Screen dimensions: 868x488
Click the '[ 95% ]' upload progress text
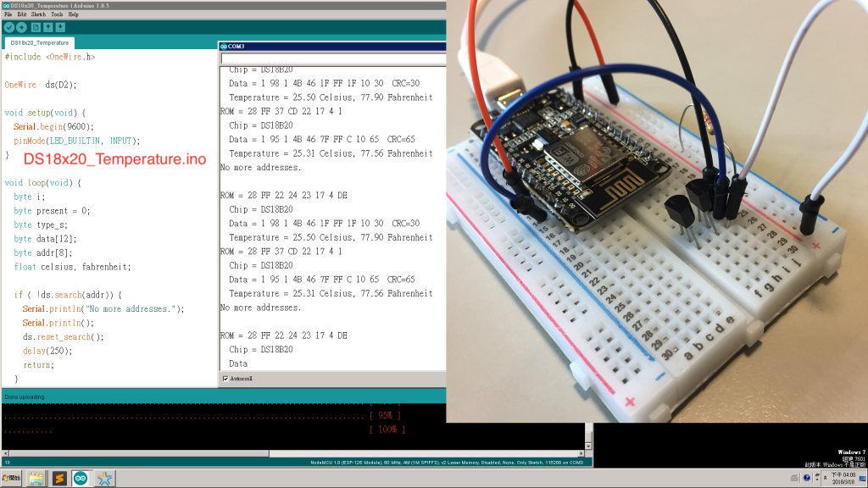click(x=385, y=415)
